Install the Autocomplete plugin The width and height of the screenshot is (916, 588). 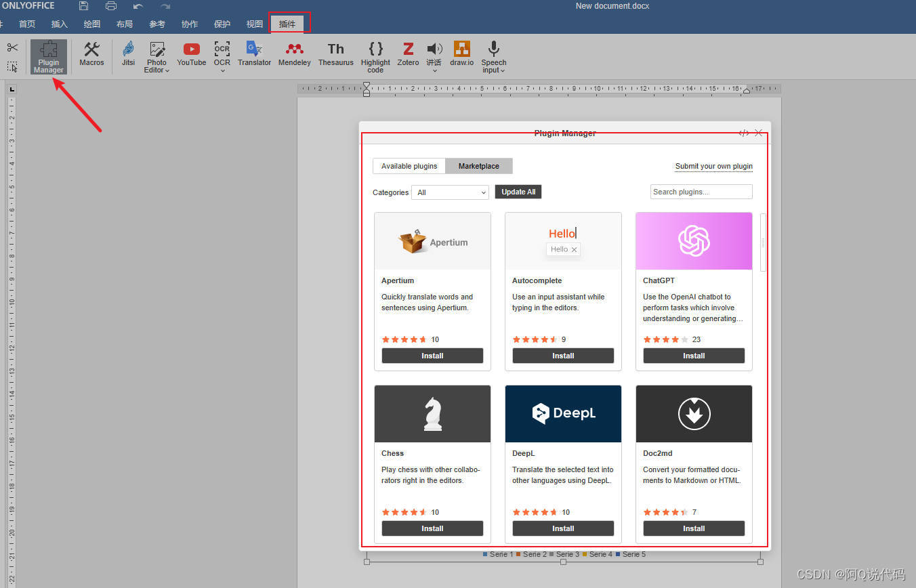(563, 356)
